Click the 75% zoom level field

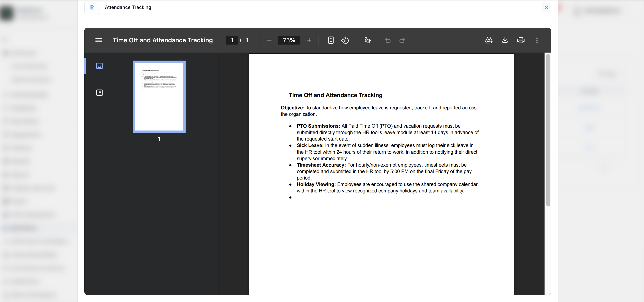coord(289,40)
